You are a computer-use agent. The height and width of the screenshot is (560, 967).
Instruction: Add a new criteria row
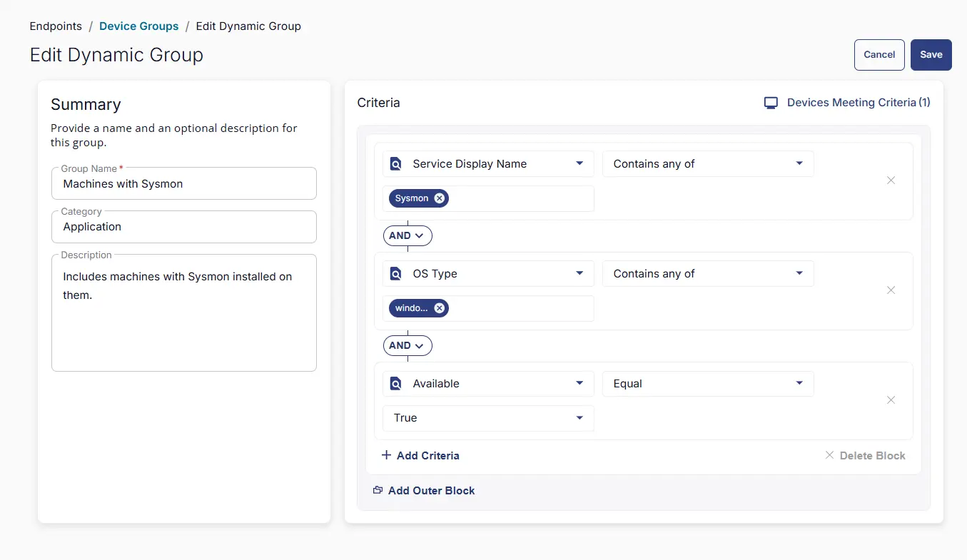(x=420, y=455)
